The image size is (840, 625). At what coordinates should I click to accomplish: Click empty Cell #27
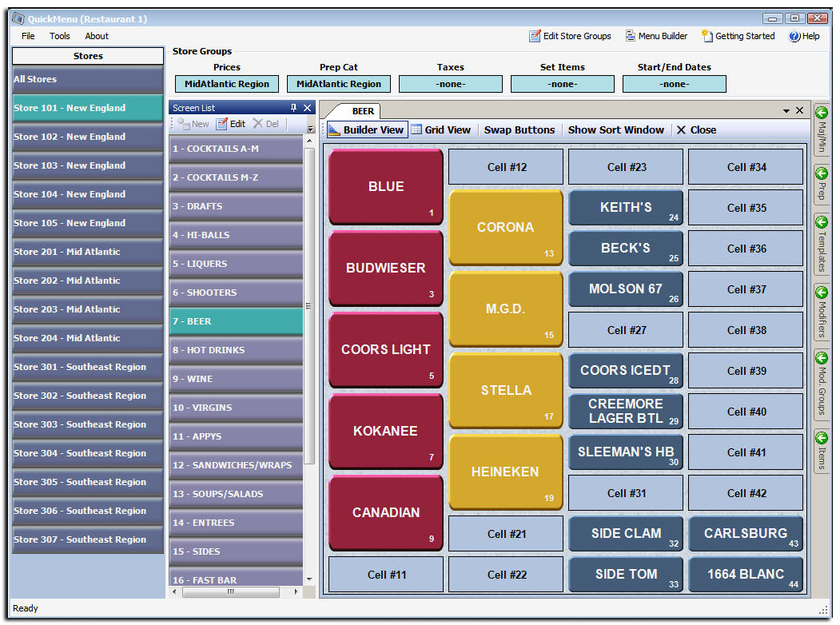(x=626, y=330)
